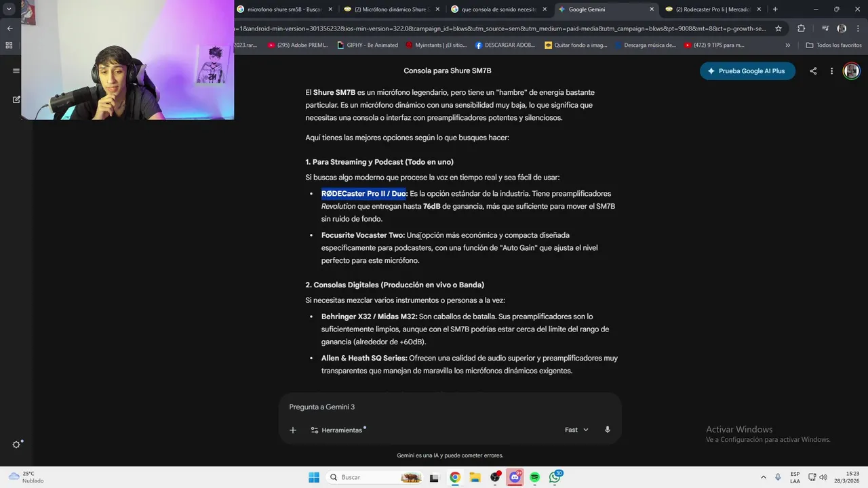Click 'Consola para Shure SM7B' conversation title

pyautogui.click(x=448, y=70)
